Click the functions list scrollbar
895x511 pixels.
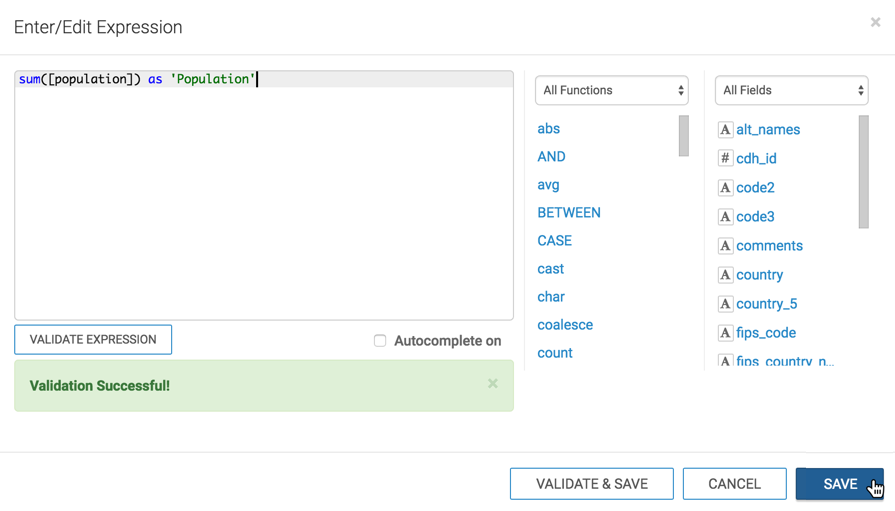point(684,136)
